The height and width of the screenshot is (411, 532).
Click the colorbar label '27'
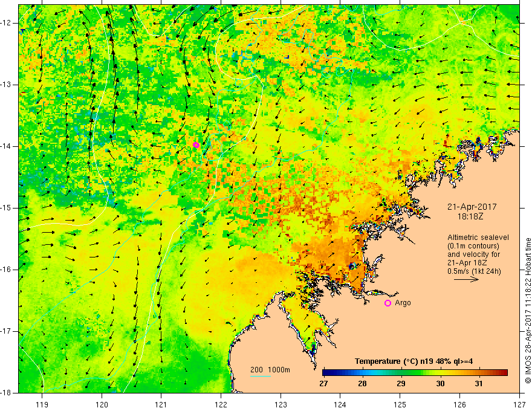(x=323, y=384)
